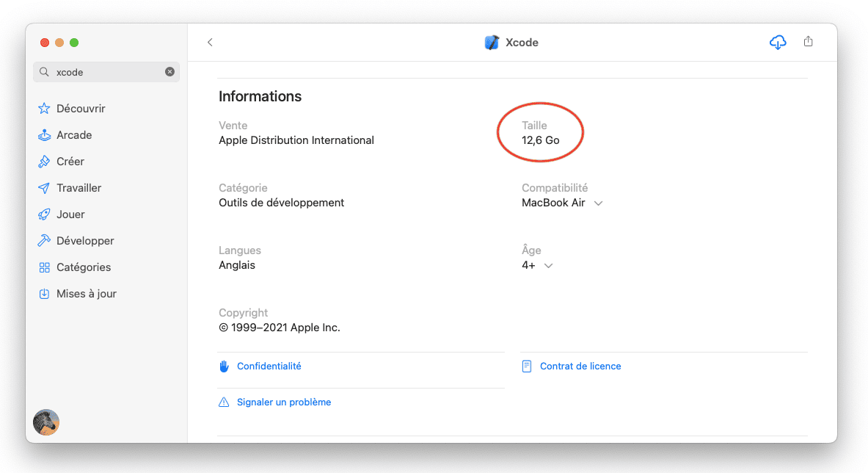Clear the xcode search text

170,72
